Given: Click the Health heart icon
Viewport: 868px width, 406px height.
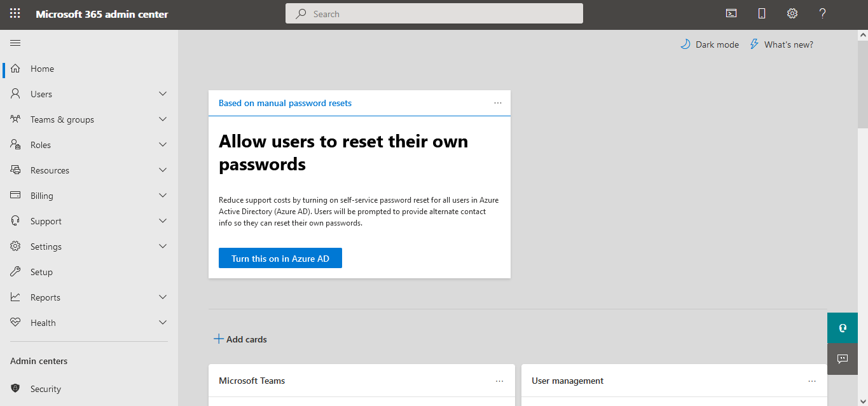Looking at the screenshot, I should [x=16, y=323].
